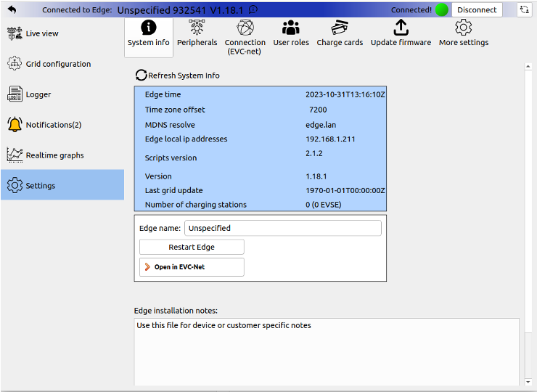This screenshot has height=392, width=537.
Task: Open the Charge cards tab label
Action: (340, 43)
